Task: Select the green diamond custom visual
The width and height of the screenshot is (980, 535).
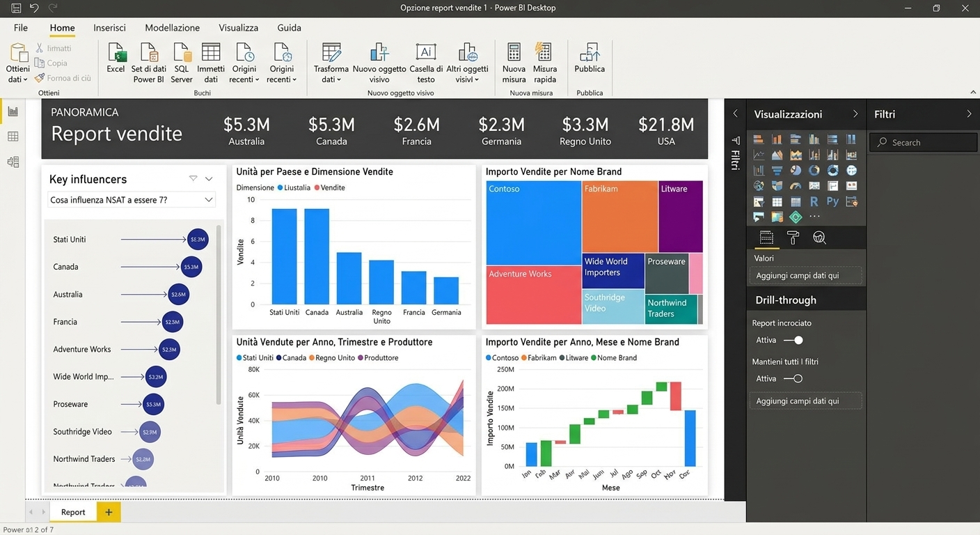Action: [796, 217]
